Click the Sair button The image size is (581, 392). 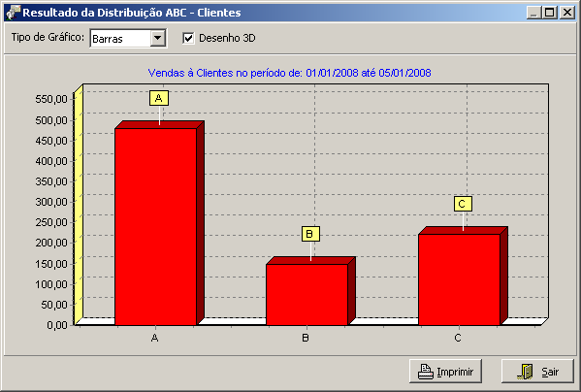537,372
